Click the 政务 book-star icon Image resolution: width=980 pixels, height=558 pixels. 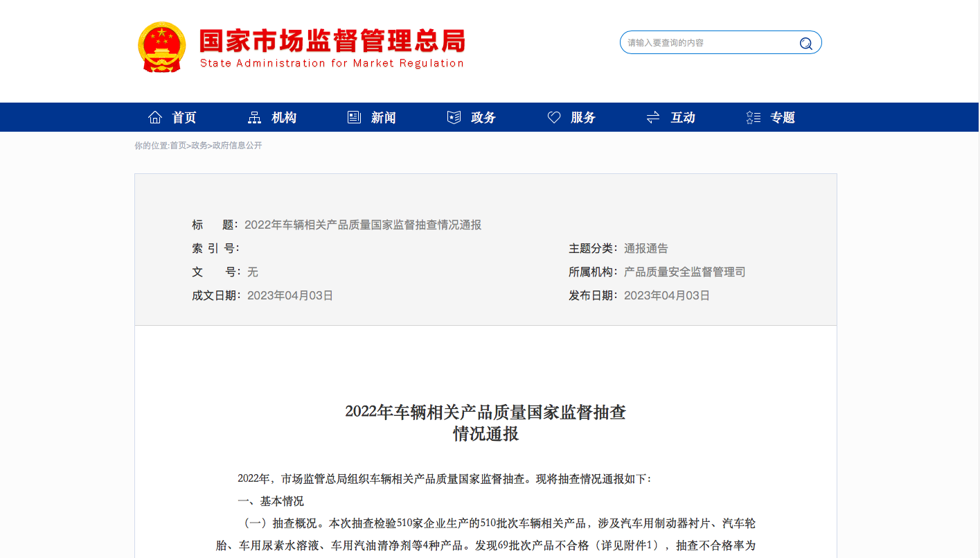[454, 117]
